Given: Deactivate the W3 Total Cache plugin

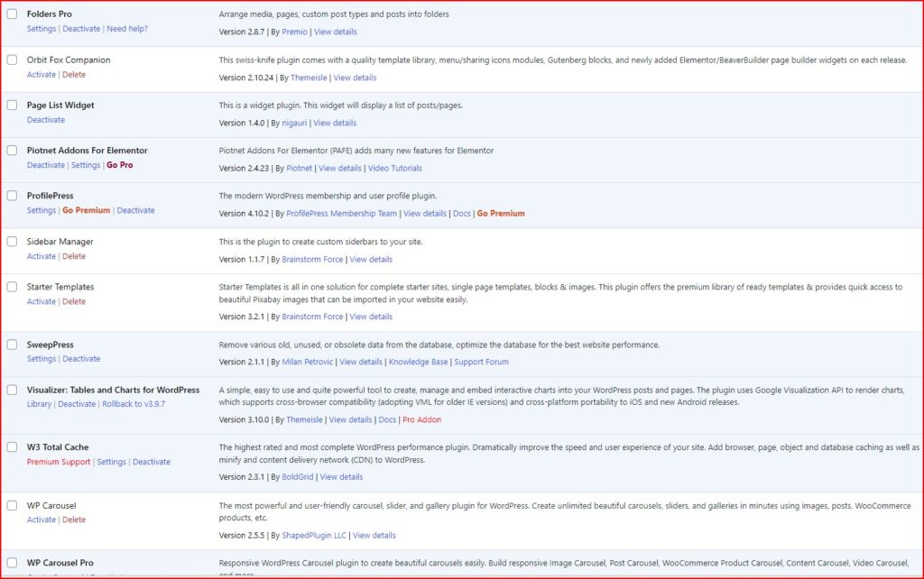Looking at the screenshot, I should click(152, 462).
